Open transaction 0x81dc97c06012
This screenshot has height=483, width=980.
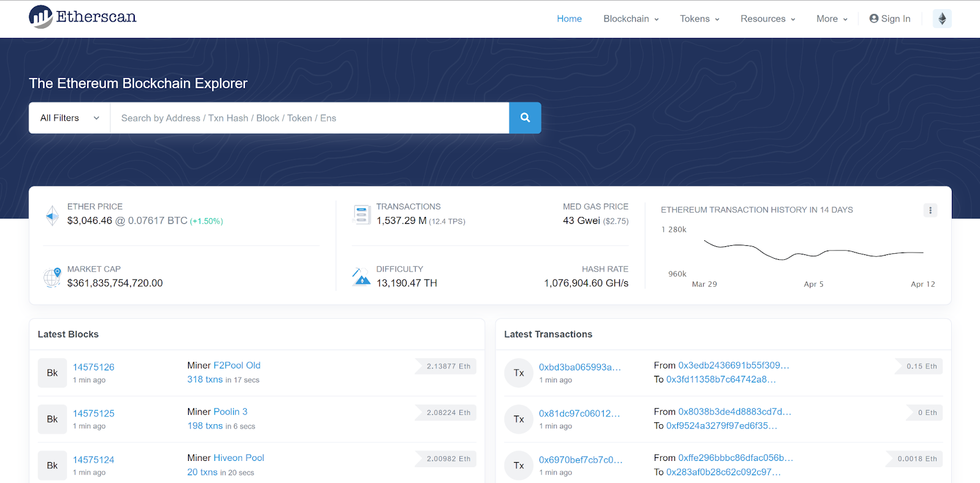(x=579, y=414)
